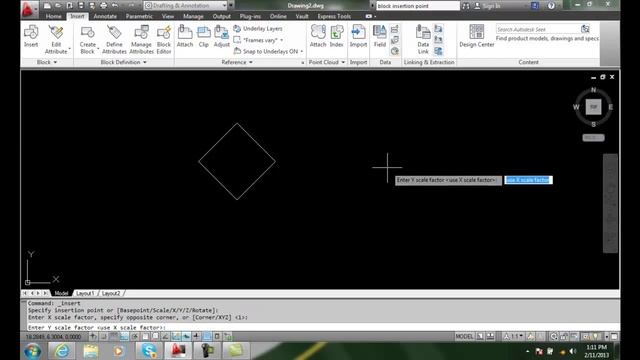Open the Windows Start menu
The height and width of the screenshot is (360, 640).
(x=32, y=351)
